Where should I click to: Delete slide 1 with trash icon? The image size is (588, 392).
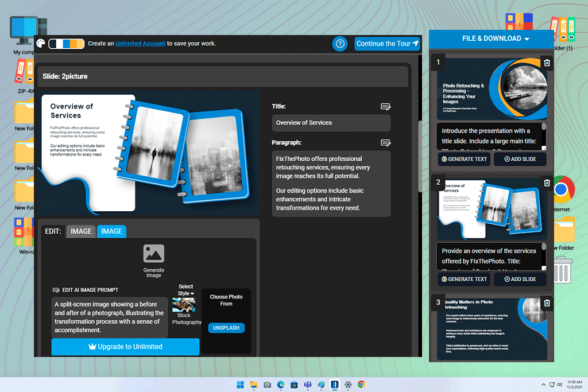tap(547, 63)
